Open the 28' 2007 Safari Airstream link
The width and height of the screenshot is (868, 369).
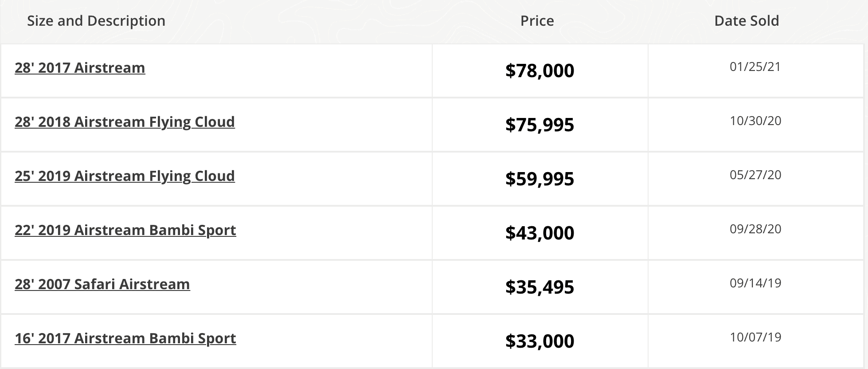102,284
